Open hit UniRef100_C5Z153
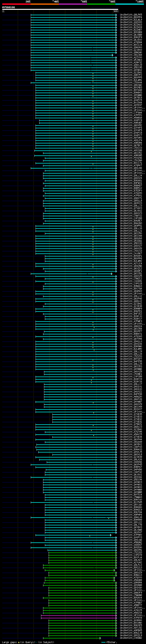The height and width of the screenshot is (644, 146). pyautogui.click(x=131, y=357)
